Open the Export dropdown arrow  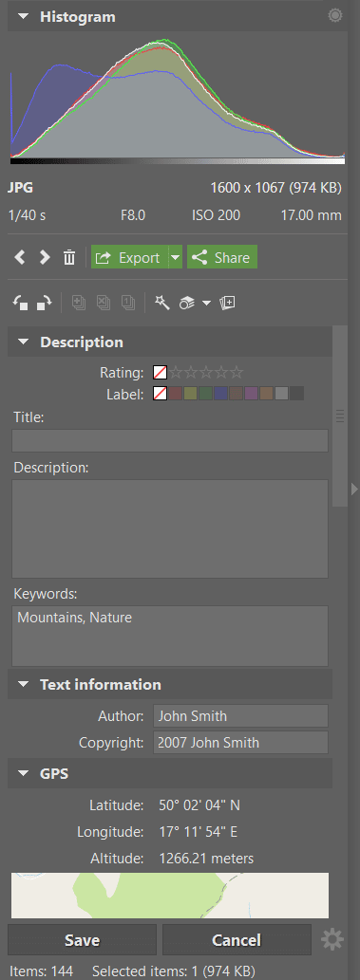coord(176,257)
